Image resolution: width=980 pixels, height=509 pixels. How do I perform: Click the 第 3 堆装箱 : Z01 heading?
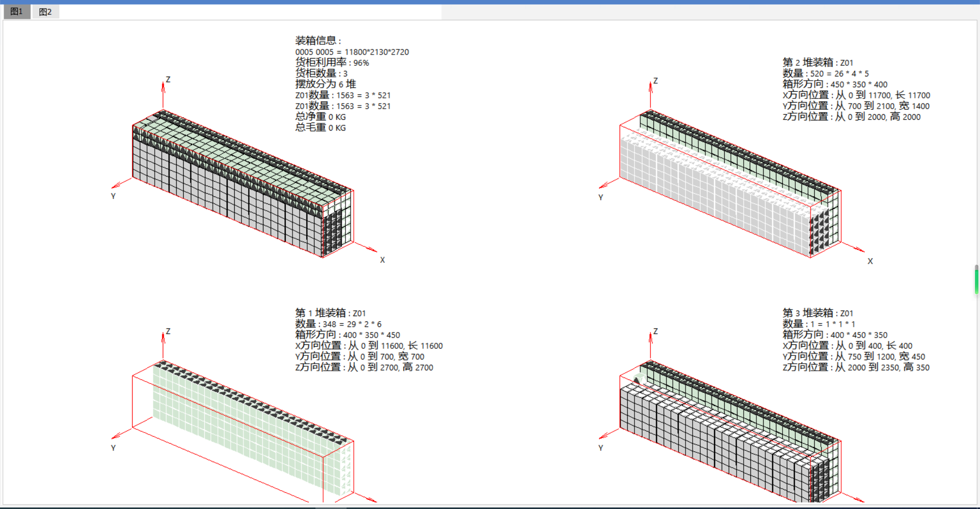(x=818, y=313)
